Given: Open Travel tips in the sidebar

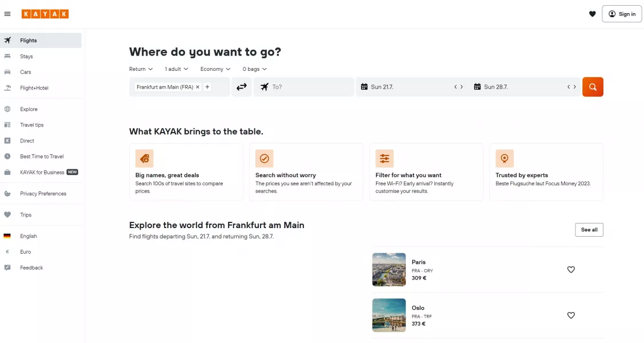Looking at the screenshot, I should click(41, 125).
